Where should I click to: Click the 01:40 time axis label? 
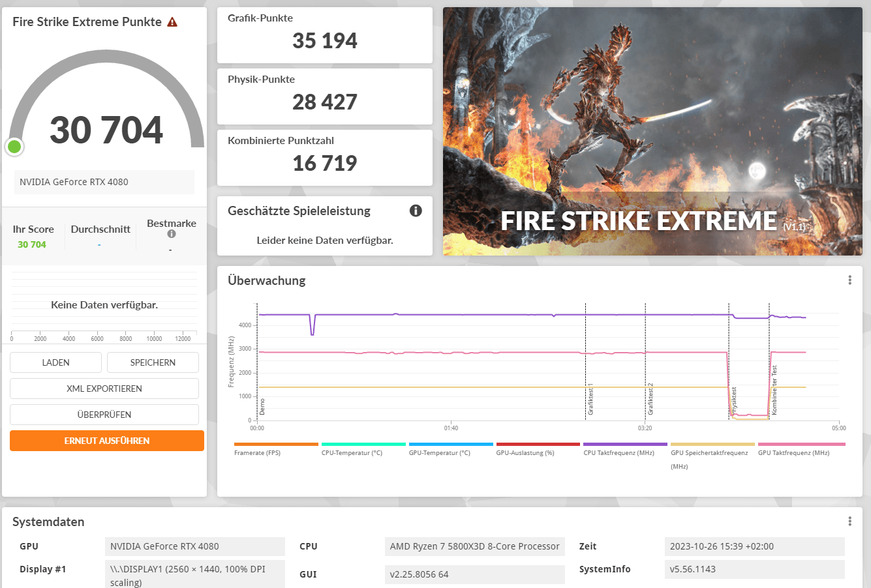click(451, 428)
